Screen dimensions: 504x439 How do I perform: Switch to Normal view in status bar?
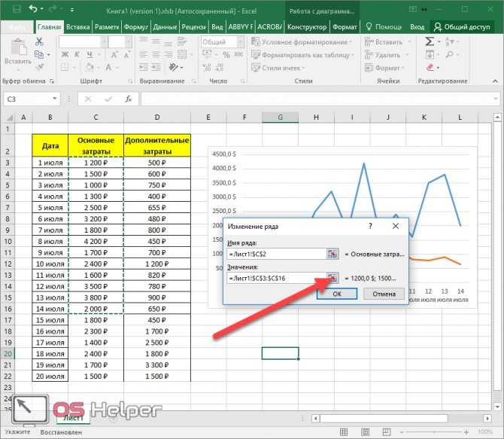(344, 432)
